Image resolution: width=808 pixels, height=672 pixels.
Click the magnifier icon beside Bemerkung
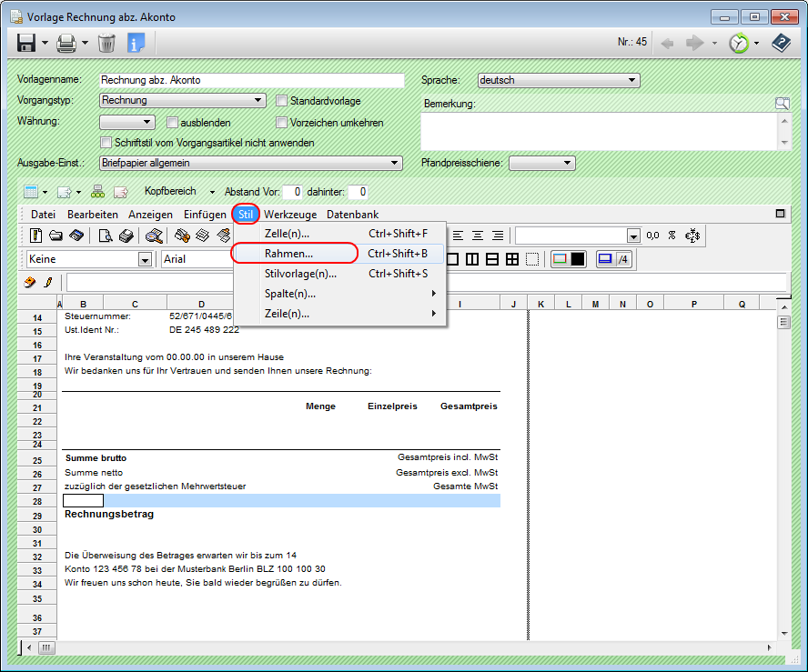(x=782, y=104)
